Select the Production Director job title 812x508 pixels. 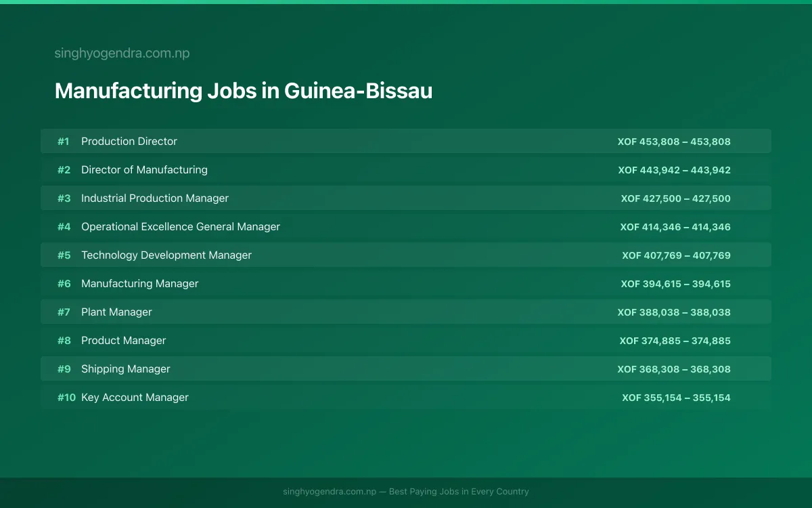pyautogui.click(x=129, y=141)
